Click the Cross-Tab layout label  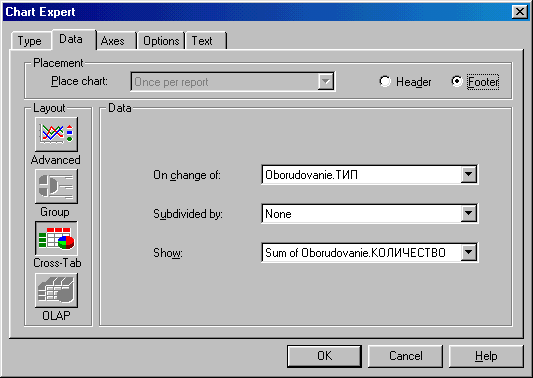click(57, 263)
